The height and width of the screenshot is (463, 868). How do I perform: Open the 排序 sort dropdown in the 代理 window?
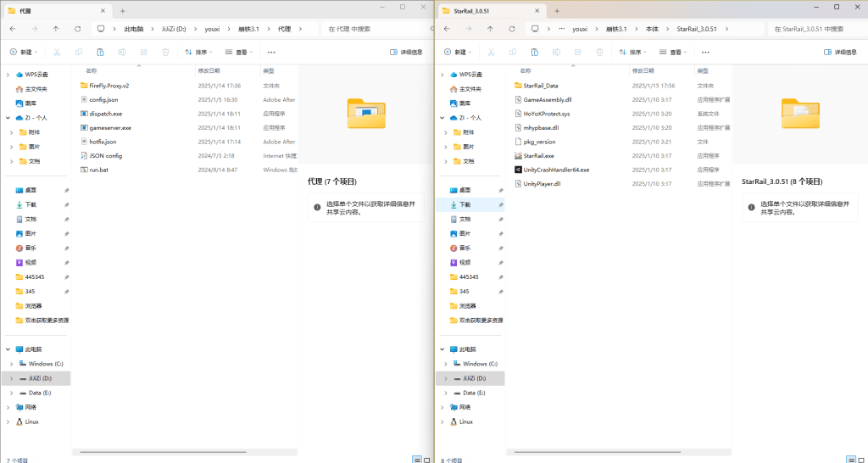pyautogui.click(x=200, y=52)
